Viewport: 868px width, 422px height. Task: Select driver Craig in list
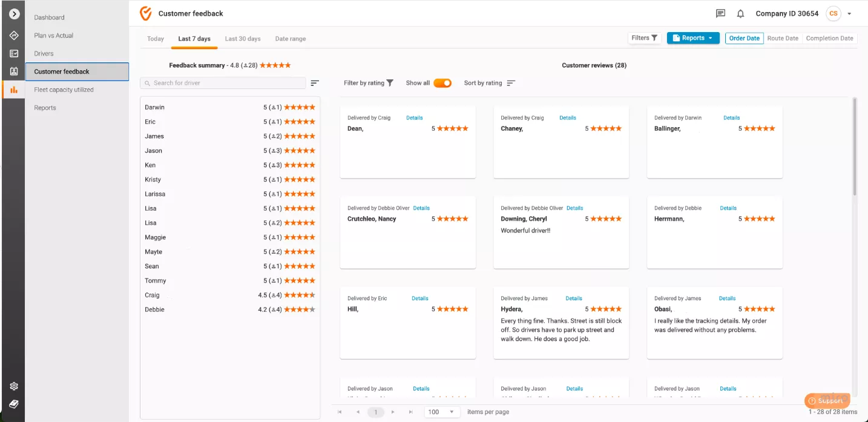(x=230, y=295)
